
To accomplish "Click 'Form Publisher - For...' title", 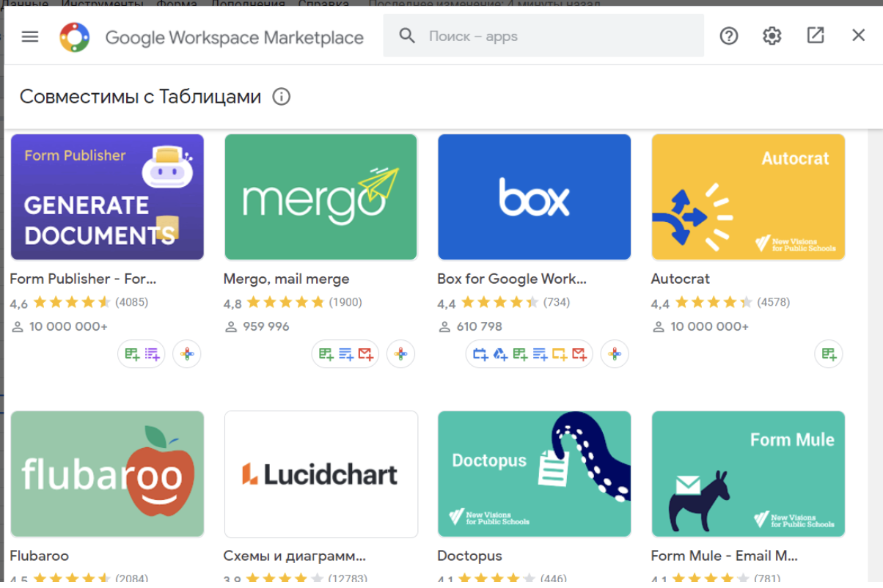I will (83, 279).
